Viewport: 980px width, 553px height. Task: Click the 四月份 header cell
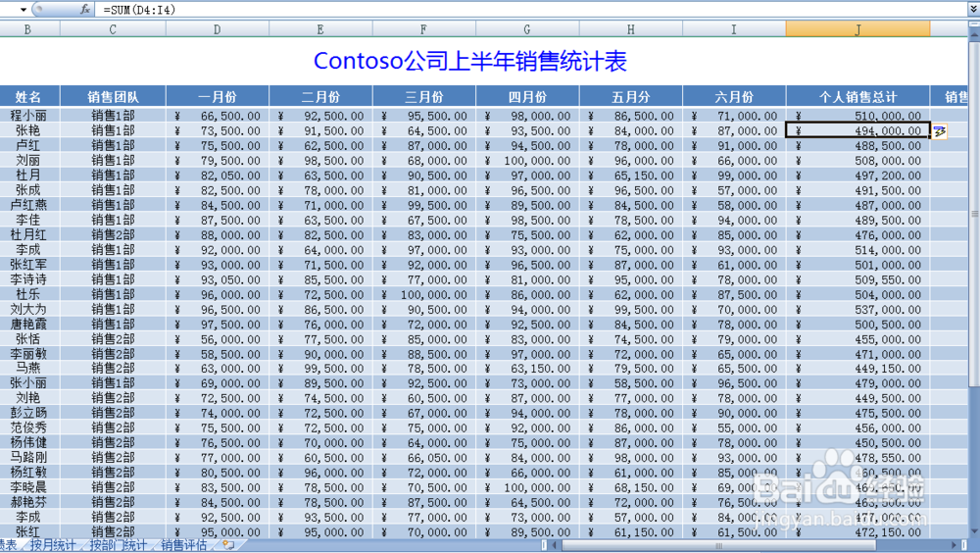(x=527, y=97)
